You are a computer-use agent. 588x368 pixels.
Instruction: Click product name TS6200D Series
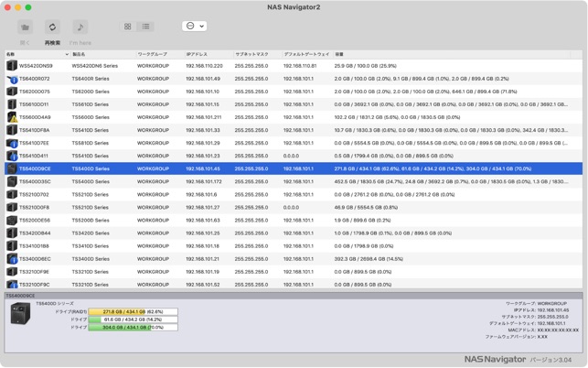91,92
